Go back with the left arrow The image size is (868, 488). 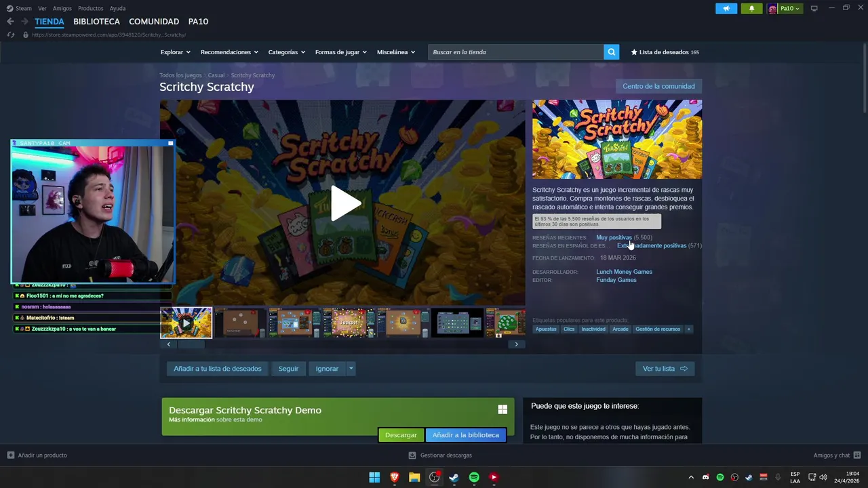point(10,22)
